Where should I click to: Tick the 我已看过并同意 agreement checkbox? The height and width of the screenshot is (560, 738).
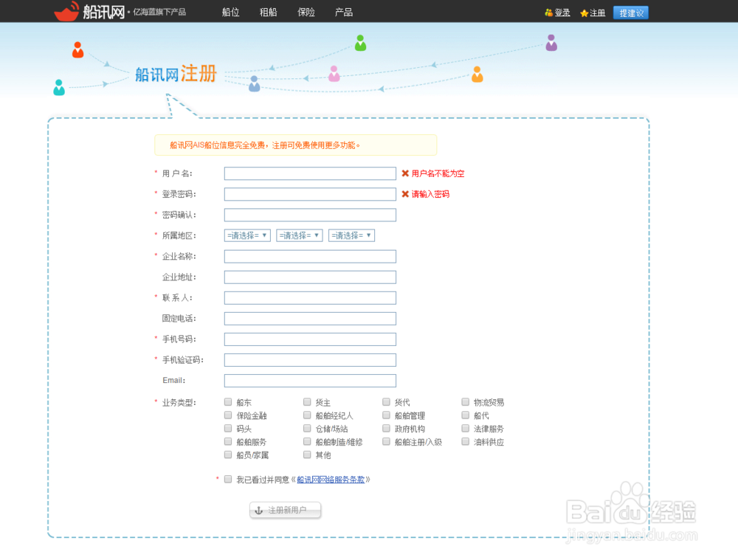click(x=228, y=479)
